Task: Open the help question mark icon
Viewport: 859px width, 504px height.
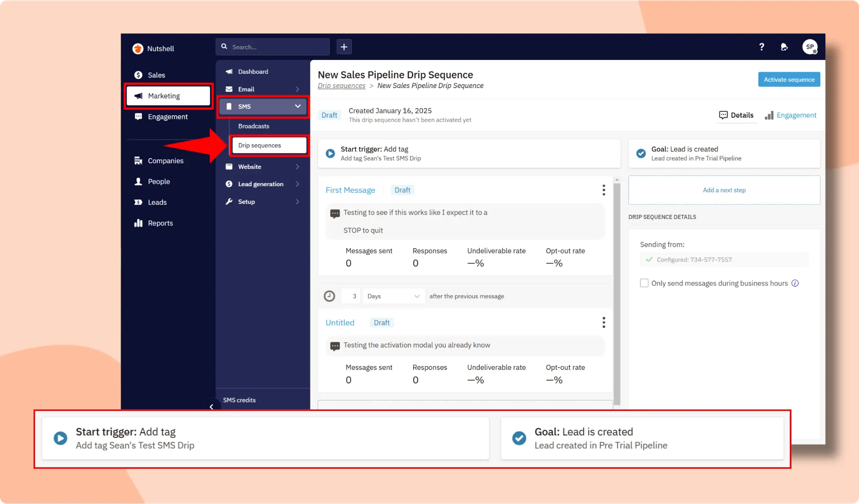Action: (762, 47)
